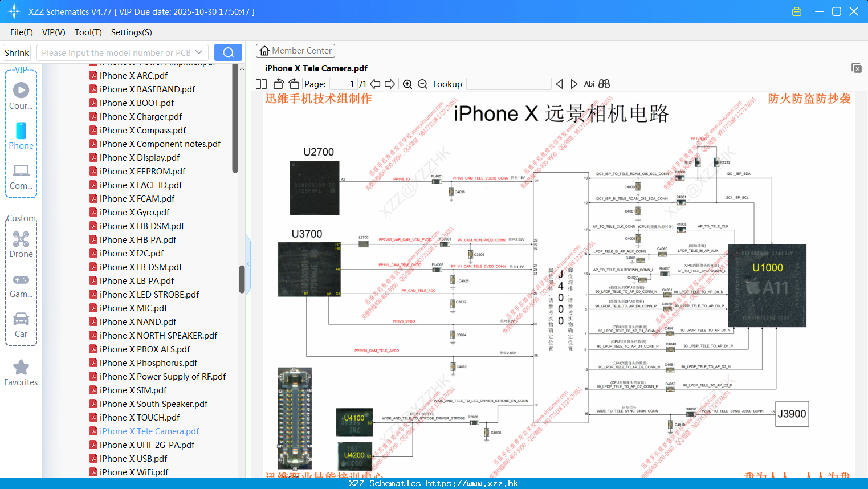Click the Page number field
868x489 pixels.
(343, 84)
